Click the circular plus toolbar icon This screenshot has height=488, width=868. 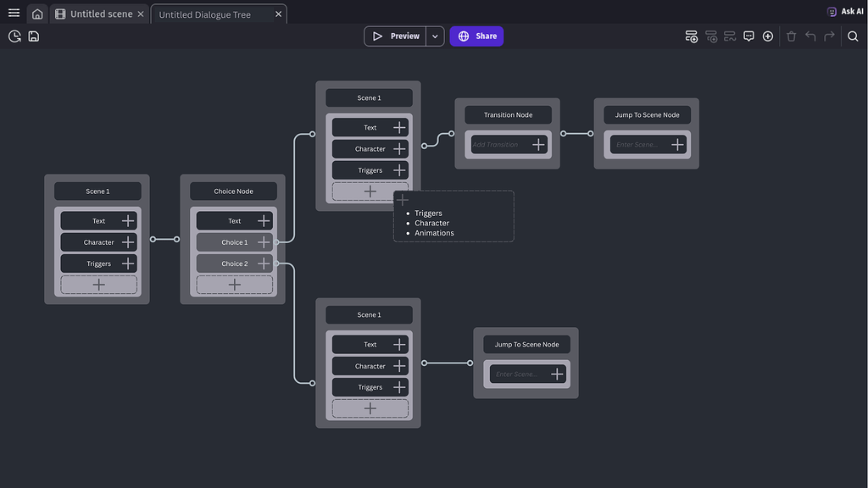tap(767, 36)
